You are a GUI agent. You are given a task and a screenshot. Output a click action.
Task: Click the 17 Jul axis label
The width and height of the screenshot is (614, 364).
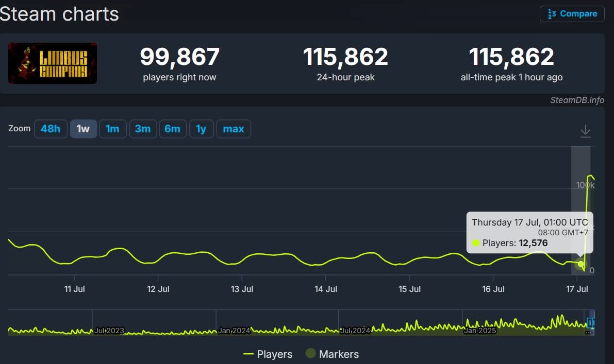577,289
